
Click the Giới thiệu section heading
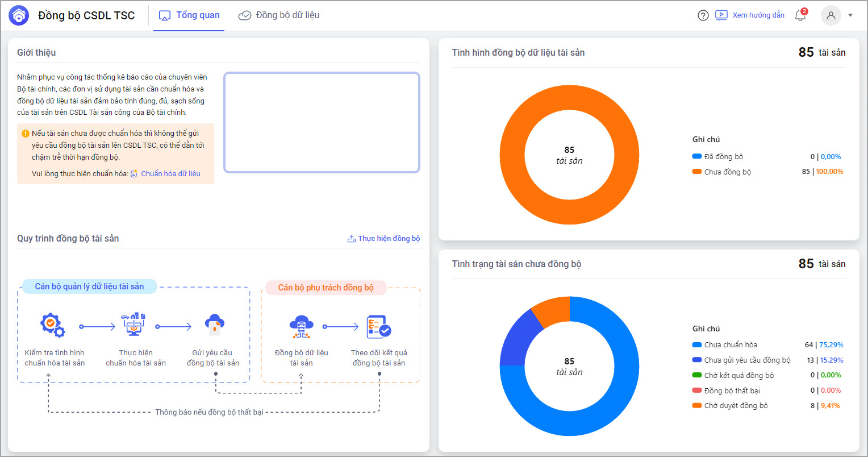point(36,53)
